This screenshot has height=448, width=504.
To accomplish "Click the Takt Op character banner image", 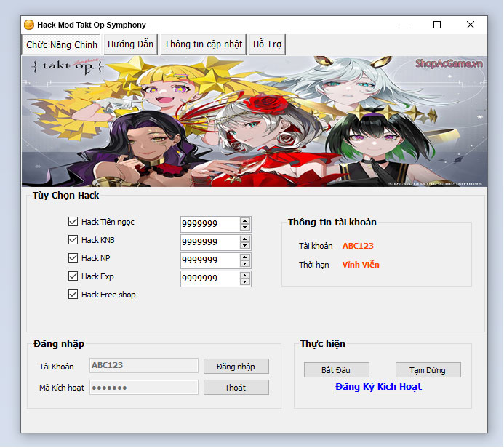I will pyautogui.click(x=255, y=121).
